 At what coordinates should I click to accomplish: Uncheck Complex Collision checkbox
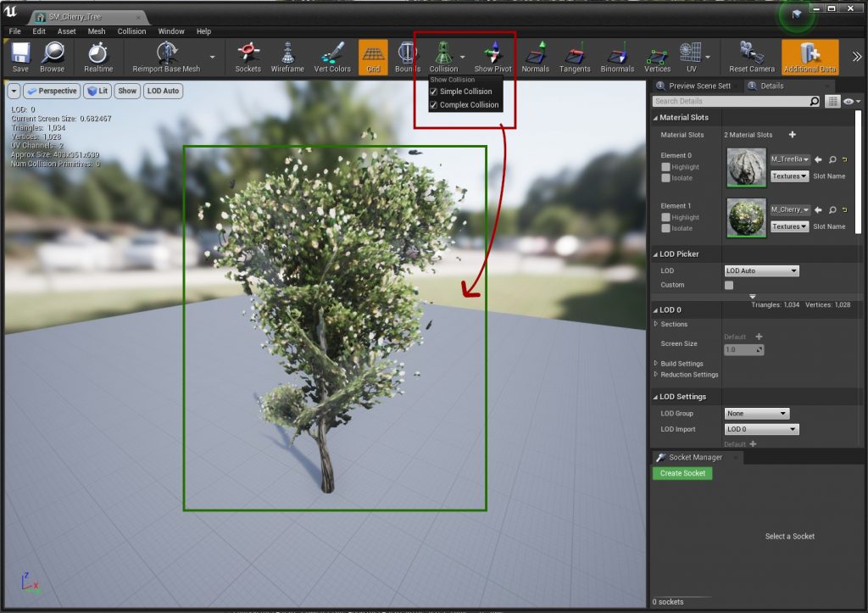(x=433, y=104)
